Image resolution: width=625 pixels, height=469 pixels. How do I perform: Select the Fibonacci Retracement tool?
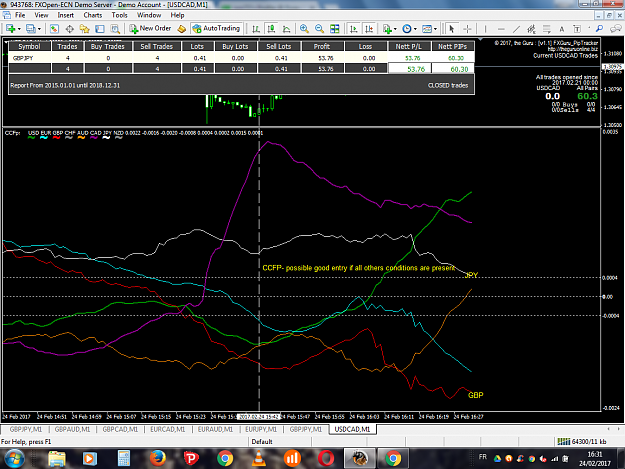(x=546, y=29)
